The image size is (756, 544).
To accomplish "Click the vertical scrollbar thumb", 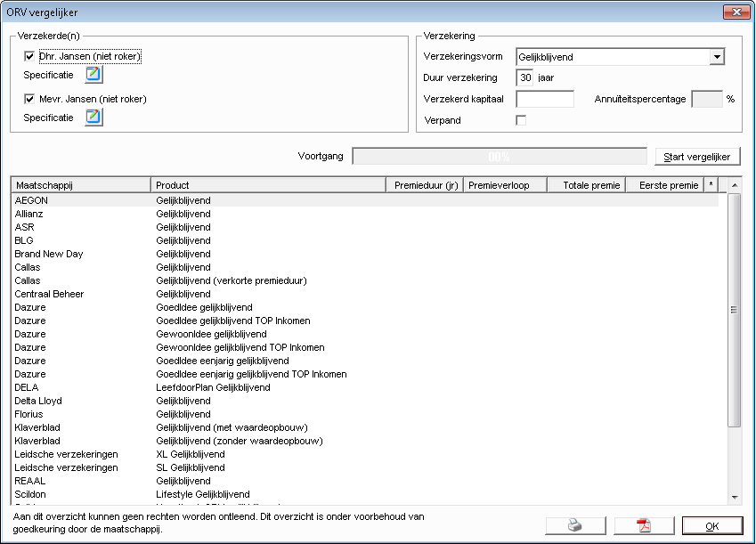I will pyautogui.click(x=735, y=310).
